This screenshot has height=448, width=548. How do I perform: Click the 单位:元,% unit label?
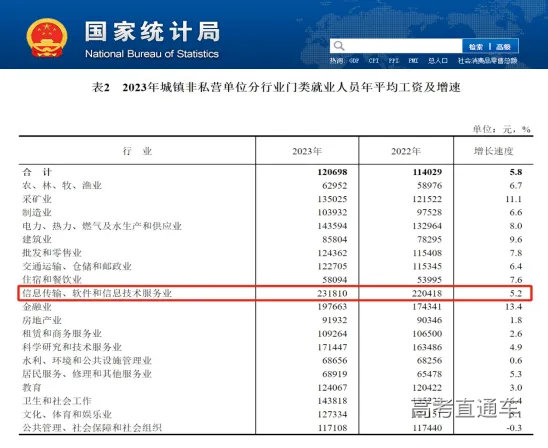click(502, 129)
